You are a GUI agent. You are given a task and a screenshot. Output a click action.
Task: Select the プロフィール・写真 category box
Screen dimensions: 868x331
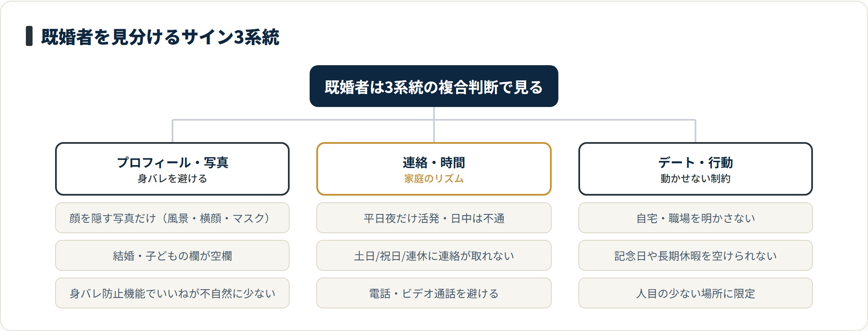[x=172, y=169]
